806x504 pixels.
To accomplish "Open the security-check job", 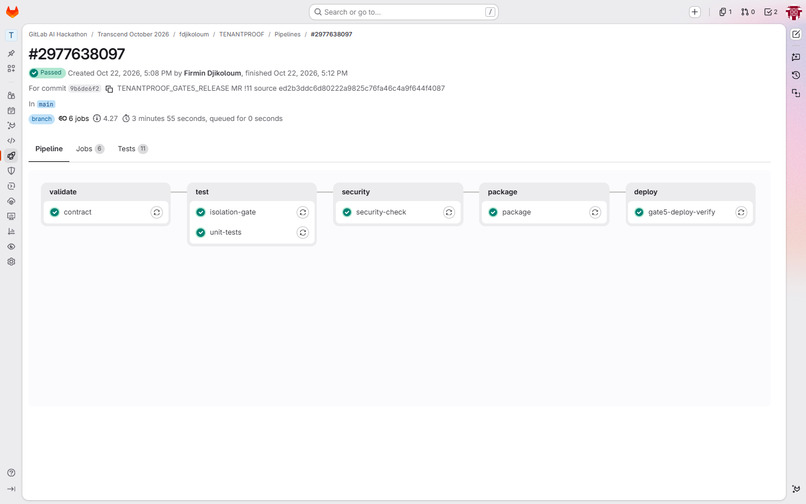I will (381, 212).
